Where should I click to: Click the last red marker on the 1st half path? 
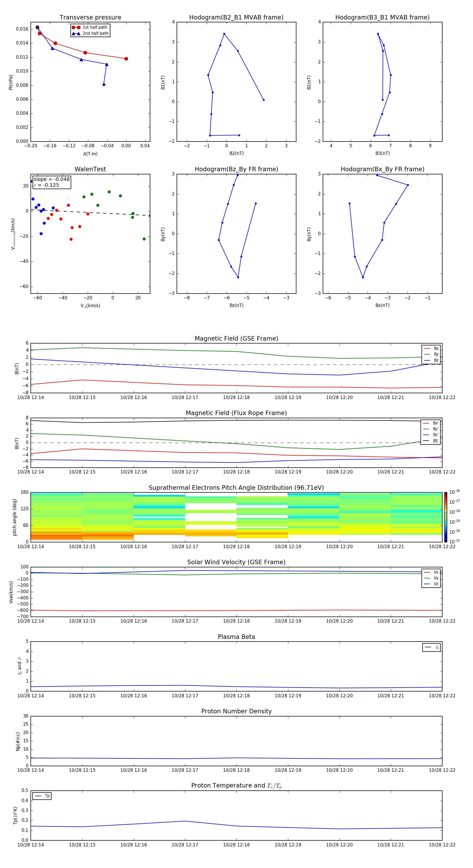coord(126,59)
